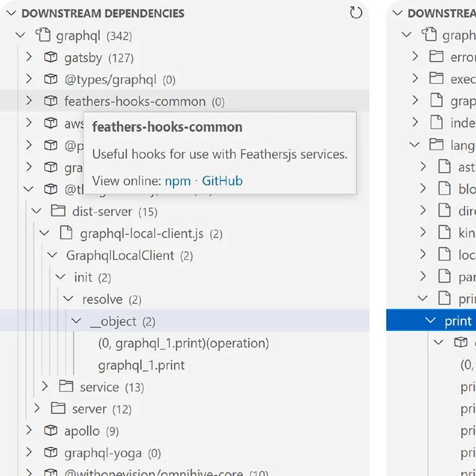Select the dist-server (15) row label

click(115, 211)
